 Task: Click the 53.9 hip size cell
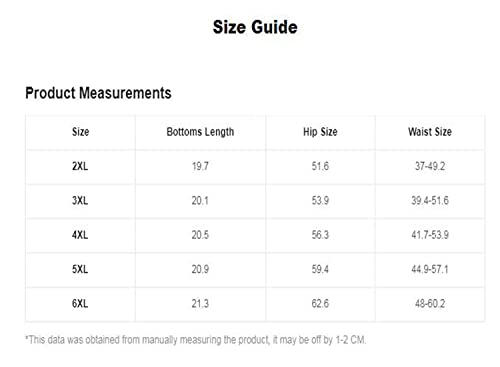320,200
